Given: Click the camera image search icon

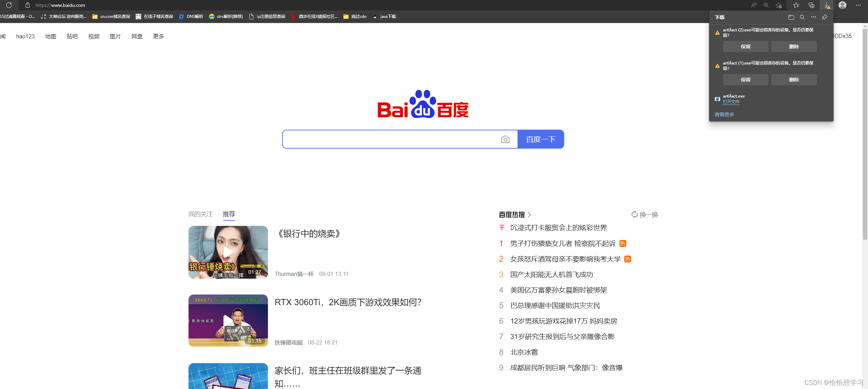Looking at the screenshot, I should coord(505,139).
